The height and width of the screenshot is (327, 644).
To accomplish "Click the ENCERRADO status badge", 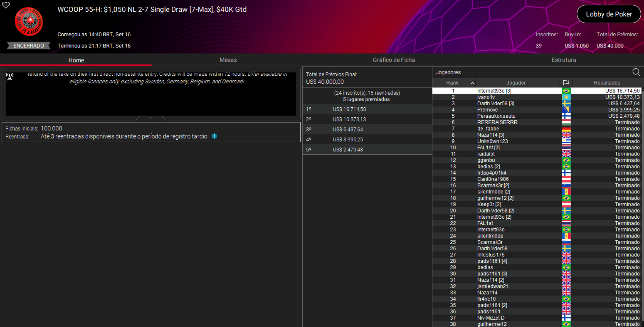I will pyautogui.click(x=29, y=46).
